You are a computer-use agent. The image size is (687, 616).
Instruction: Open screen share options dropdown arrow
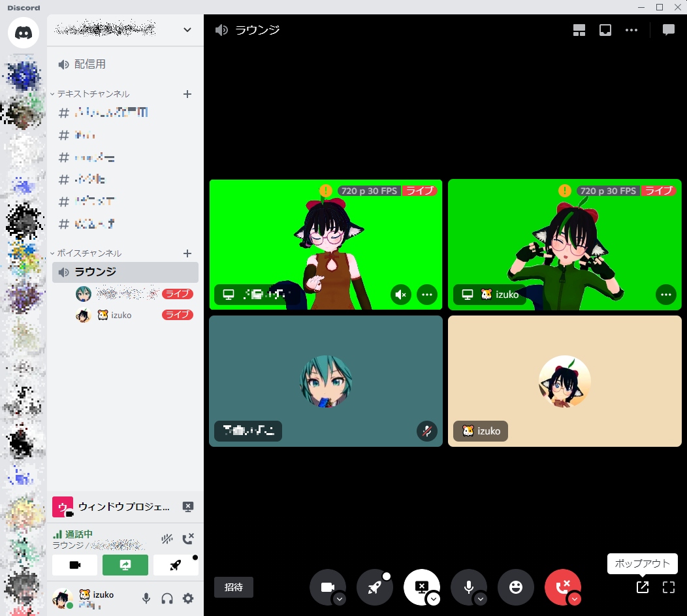click(434, 599)
